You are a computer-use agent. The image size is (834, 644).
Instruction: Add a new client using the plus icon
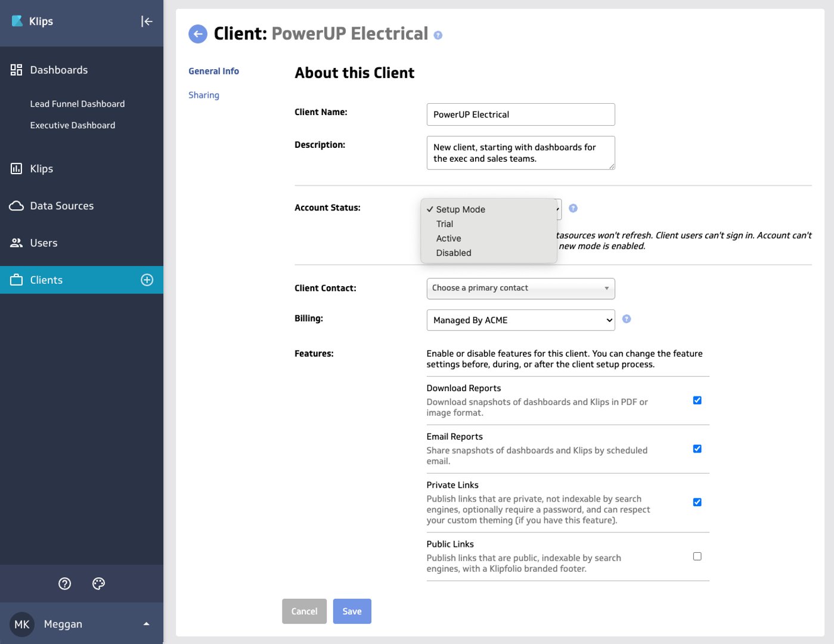(147, 280)
